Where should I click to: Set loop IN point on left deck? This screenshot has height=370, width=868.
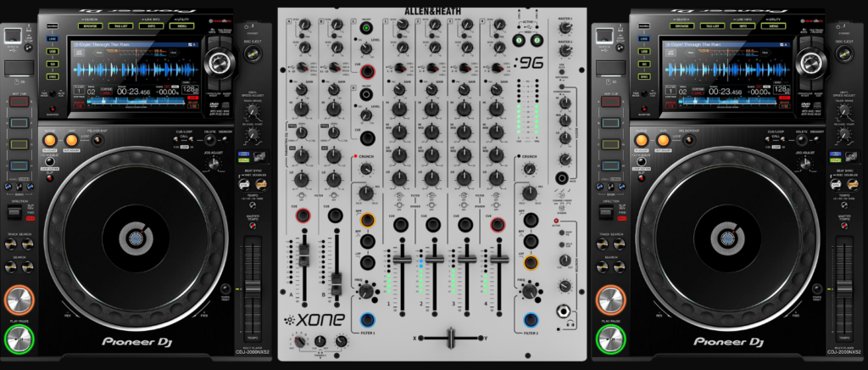click(x=50, y=140)
